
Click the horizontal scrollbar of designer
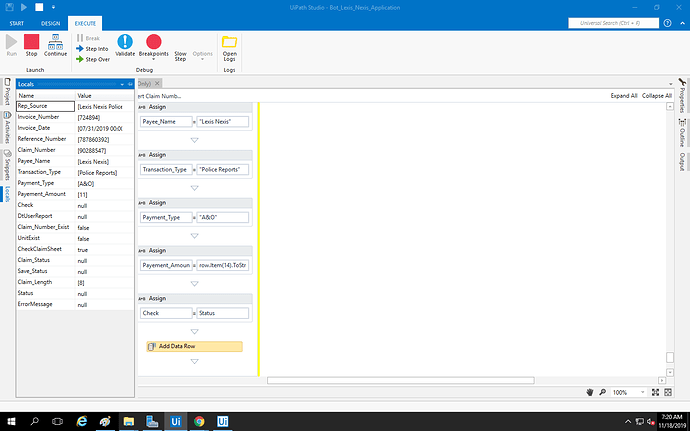400,380
